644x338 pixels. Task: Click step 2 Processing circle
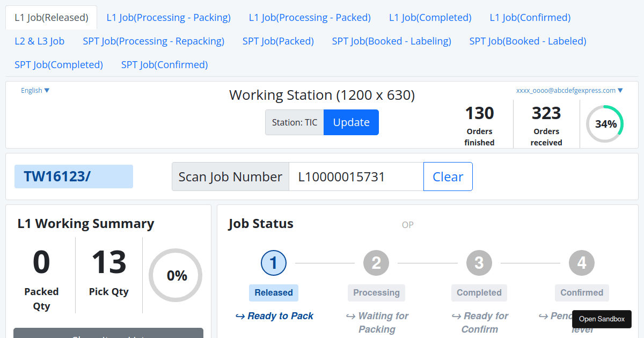coord(376,263)
